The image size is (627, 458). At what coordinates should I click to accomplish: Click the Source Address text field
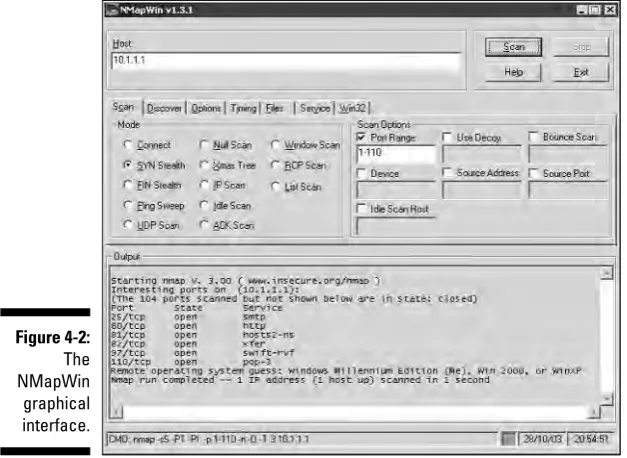click(482, 190)
